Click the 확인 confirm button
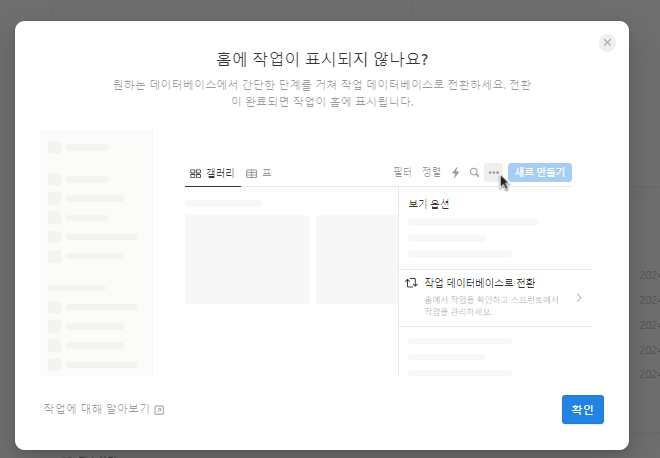 coord(583,409)
